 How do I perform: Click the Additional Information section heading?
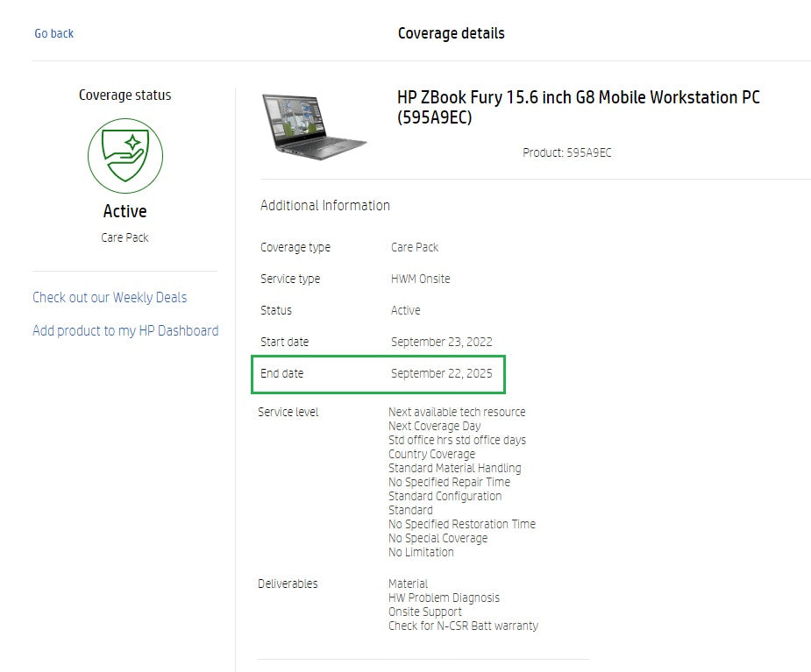(x=324, y=205)
